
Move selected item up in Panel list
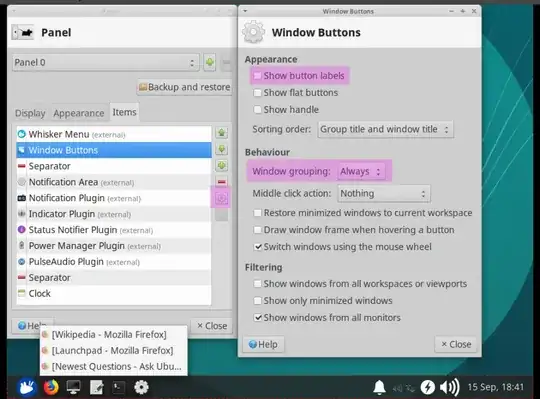click(221, 133)
